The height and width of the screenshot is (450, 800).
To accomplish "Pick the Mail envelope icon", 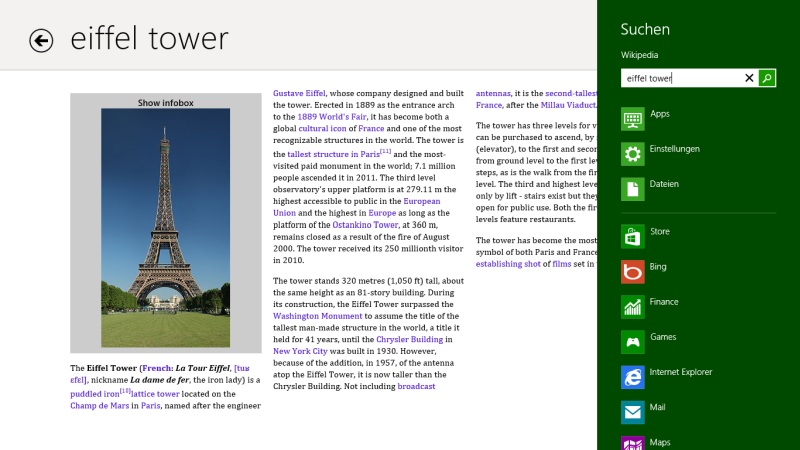I will [x=633, y=413].
